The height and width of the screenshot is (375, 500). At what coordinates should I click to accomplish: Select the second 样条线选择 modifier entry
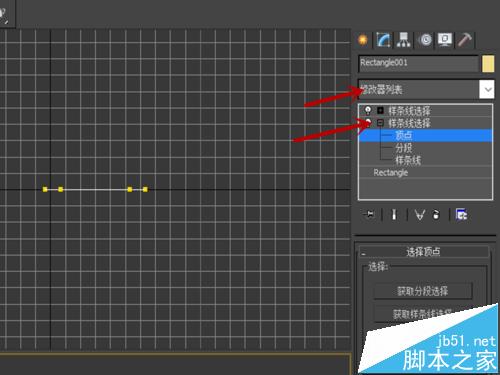tap(409, 123)
